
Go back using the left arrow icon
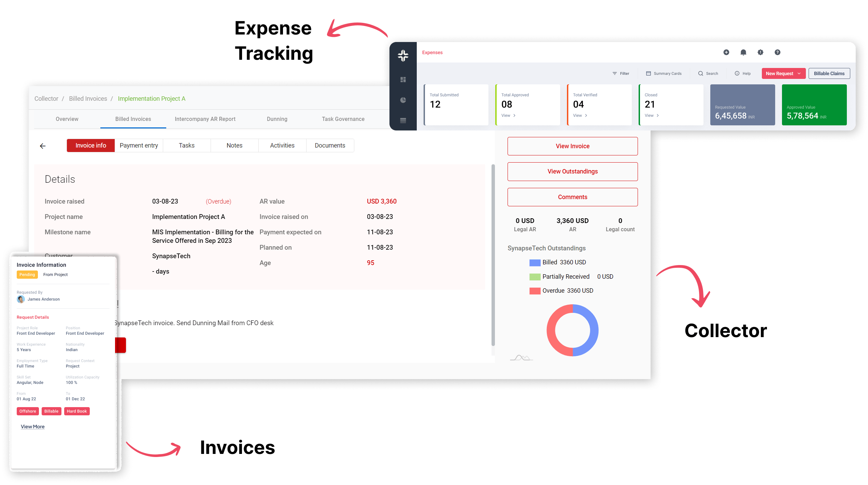coord(43,146)
